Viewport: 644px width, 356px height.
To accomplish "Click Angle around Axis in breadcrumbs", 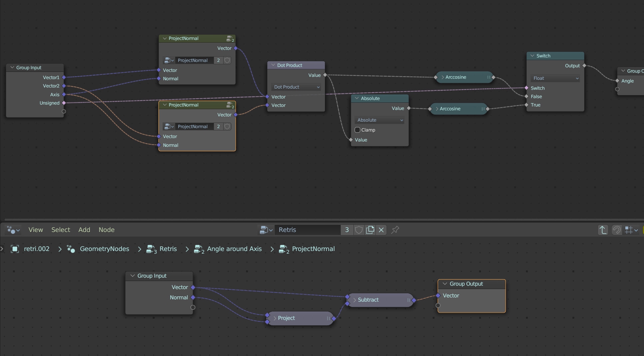I will tap(234, 249).
